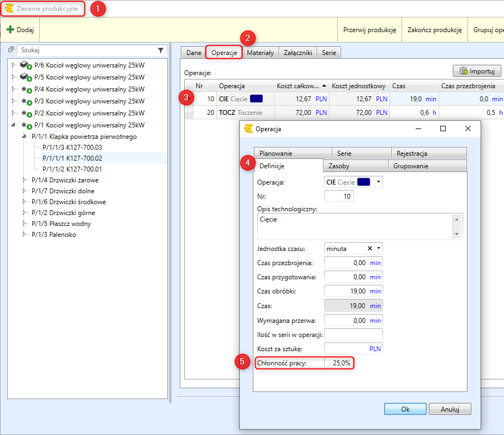Open the Zasoby tab in Operacja dialog
Image resolution: width=504 pixels, height=435 pixels.
click(339, 166)
